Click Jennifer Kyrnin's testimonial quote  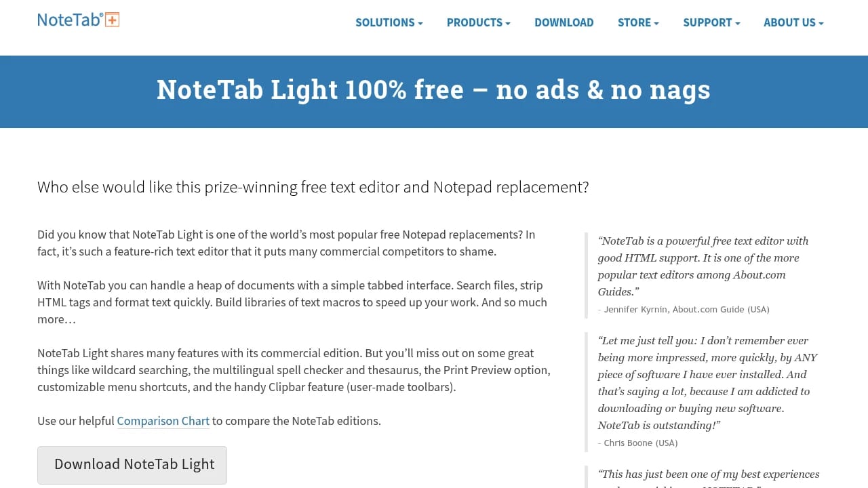[x=703, y=266]
